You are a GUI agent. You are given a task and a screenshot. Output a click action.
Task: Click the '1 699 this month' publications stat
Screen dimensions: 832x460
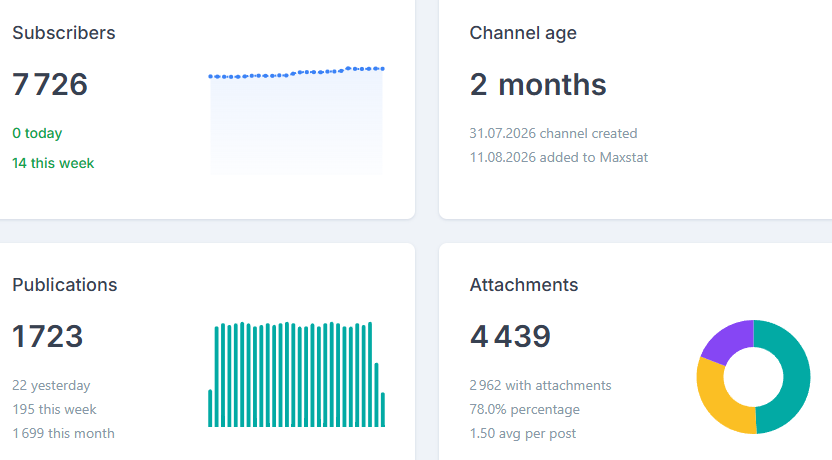tap(63, 433)
